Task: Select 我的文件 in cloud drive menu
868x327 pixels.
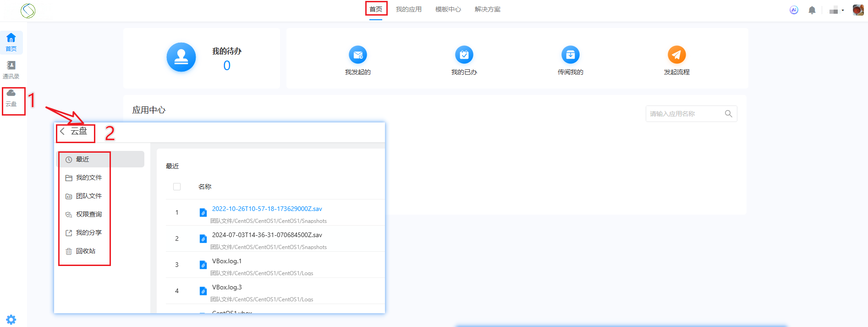Action: pos(89,177)
